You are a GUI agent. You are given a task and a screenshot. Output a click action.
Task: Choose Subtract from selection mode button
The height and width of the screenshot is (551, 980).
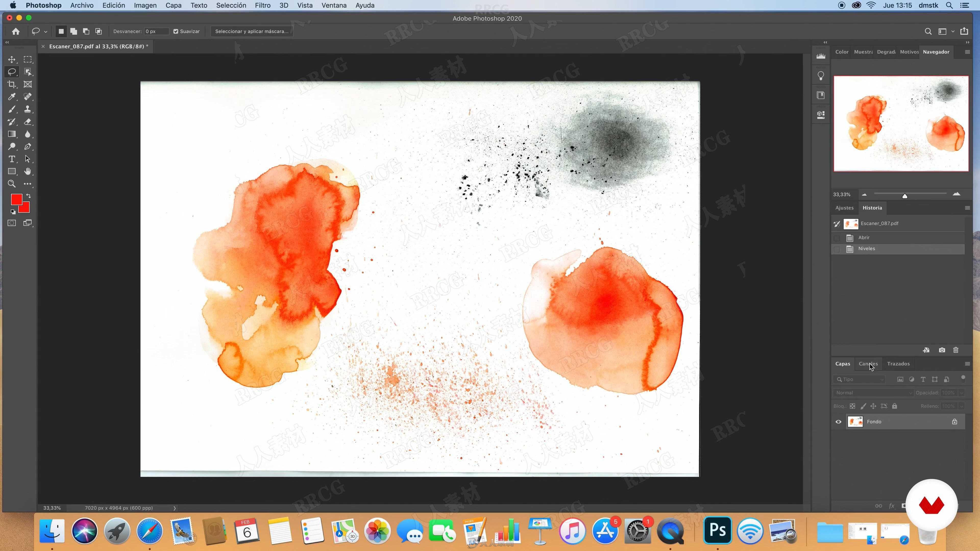pos(86,31)
